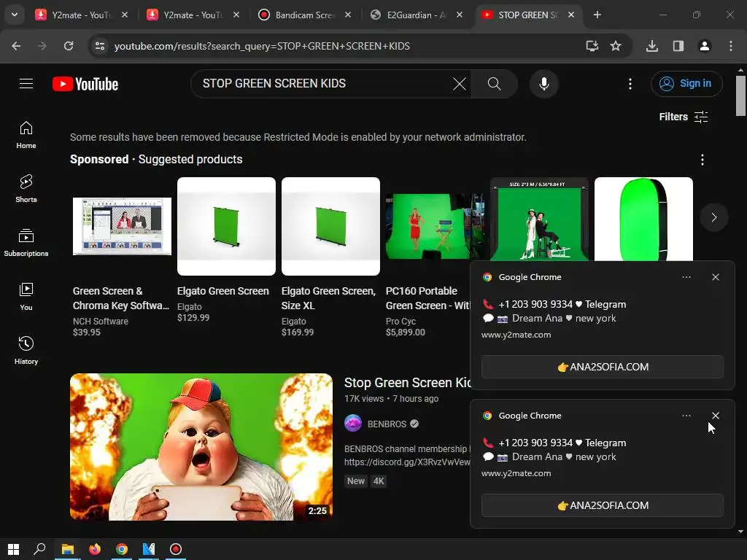Open PC160 Portable Green Screen product image

[435, 226]
